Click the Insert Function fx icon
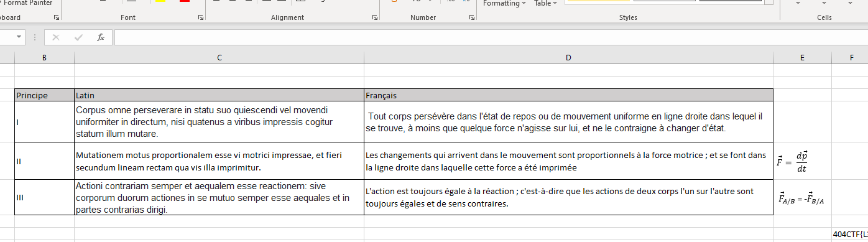Image resolution: width=868 pixels, height=242 pixels. pyautogui.click(x=101, y=37)
